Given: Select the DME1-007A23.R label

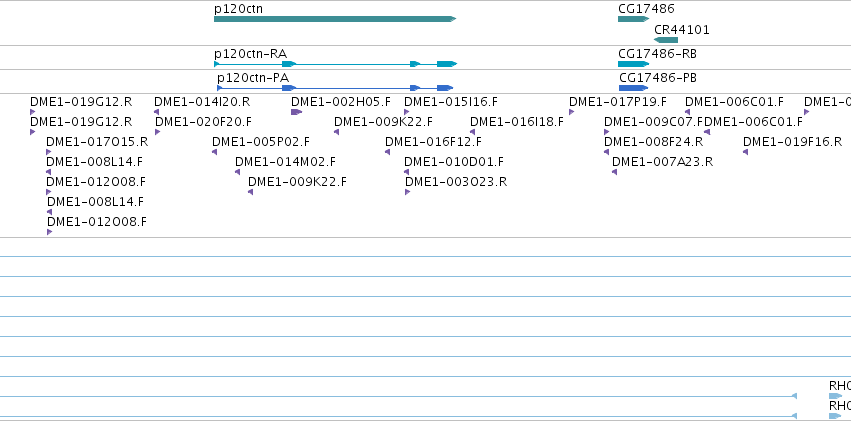Looking at the screenshot, I should (663, 162).
